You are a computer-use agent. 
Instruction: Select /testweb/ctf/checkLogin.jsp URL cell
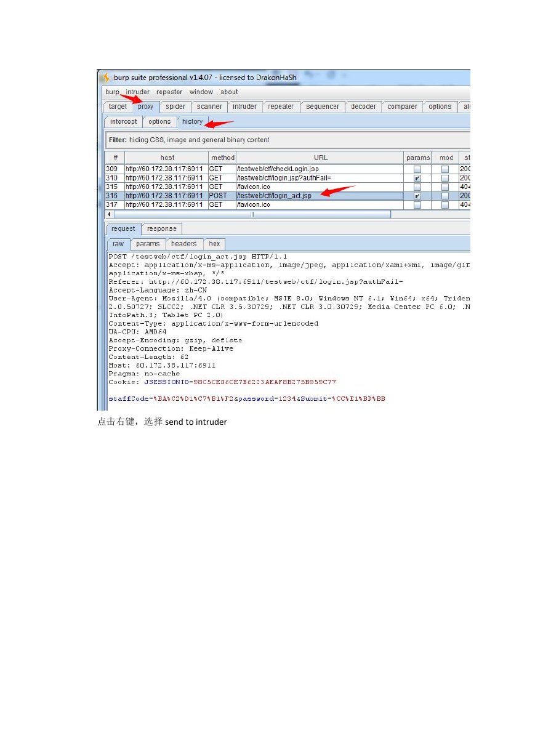click(x=320, y=169)
